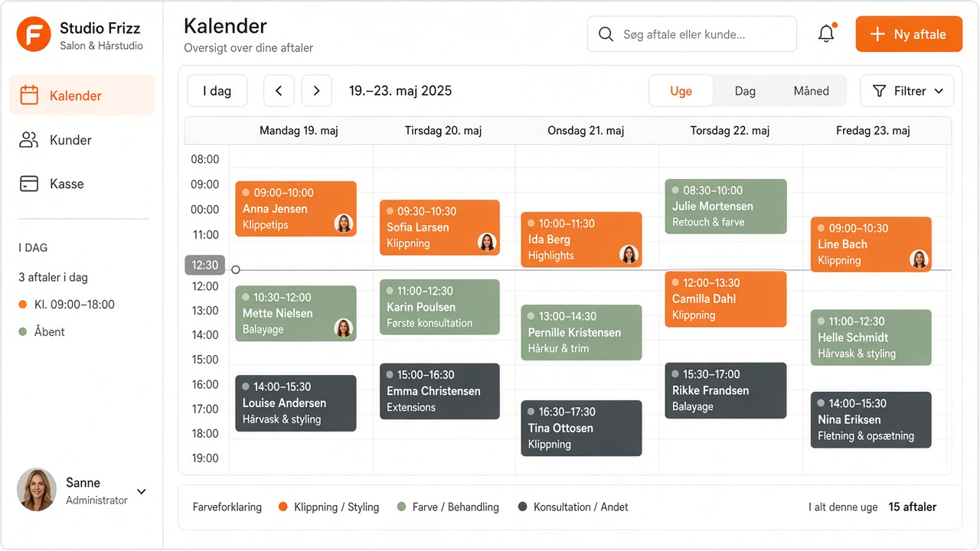Click Anna Jensen's appointment avatar

coord(344,223)
